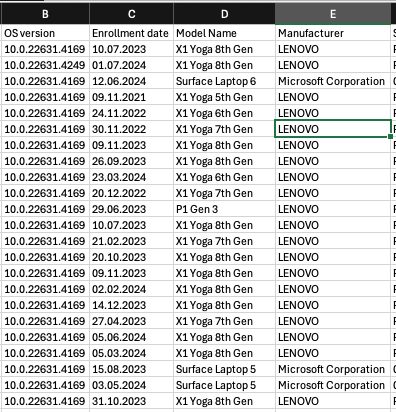The height and width of the screenshot is (412, 396).
Task: Select LENOVO in the 05.06.2024 row
Action: [x=333, y=337]
